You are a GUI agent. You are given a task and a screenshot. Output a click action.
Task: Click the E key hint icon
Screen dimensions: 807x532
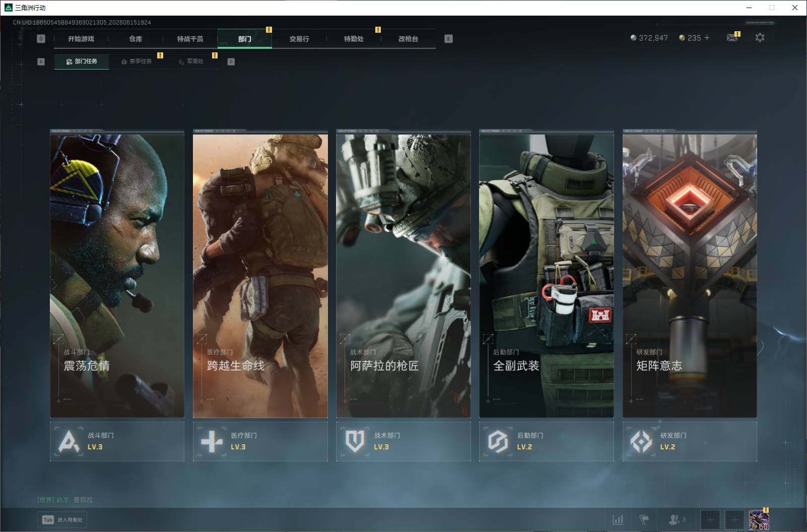(448, 39)
